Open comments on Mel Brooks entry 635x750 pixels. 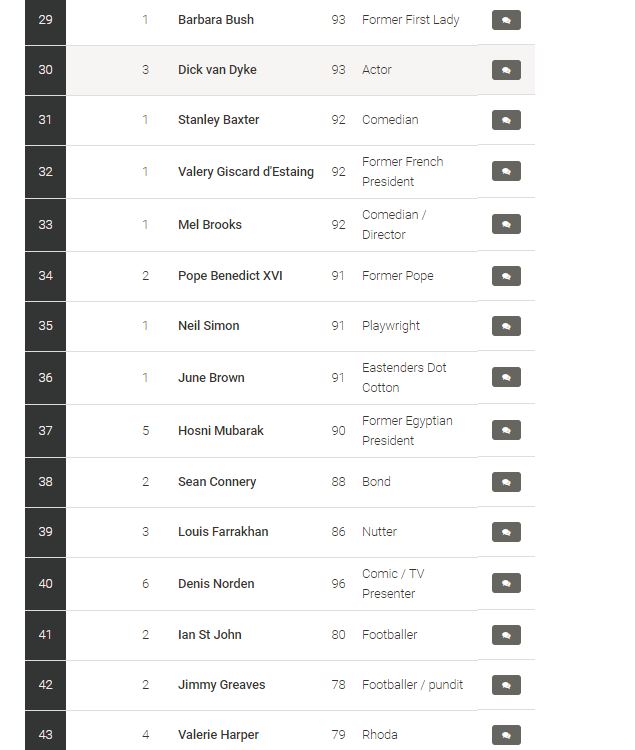(x=506, y=225)
